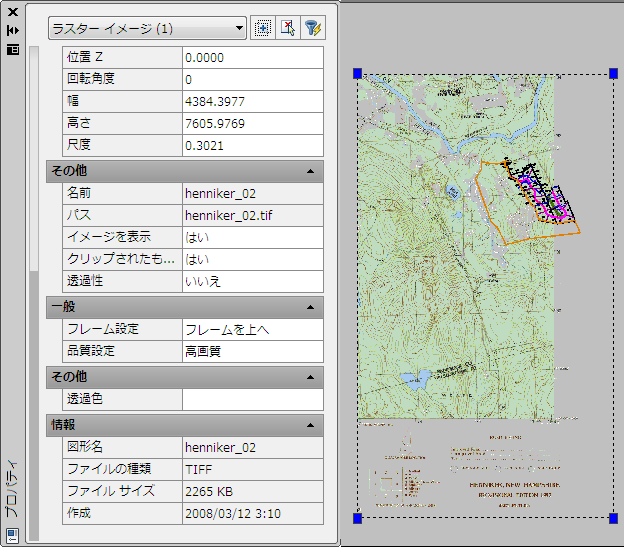This screenshot has width=624, height=547.
Task: Edit the 位置 Z value 0.0000
Action: (253, 58)
